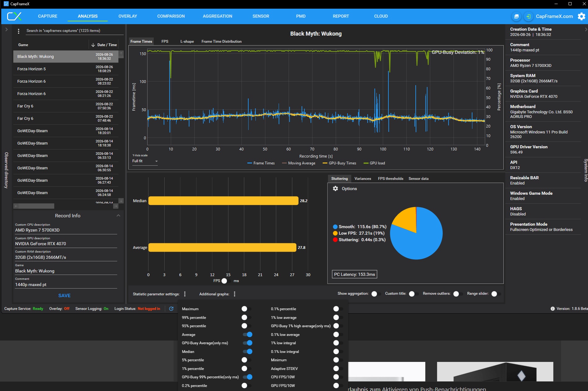Image resolution: width=588 pixels, height=391 pixels.
Task: Toggle Maximum statistic switch
Action: pyautogui.click(x=247, y=309)
